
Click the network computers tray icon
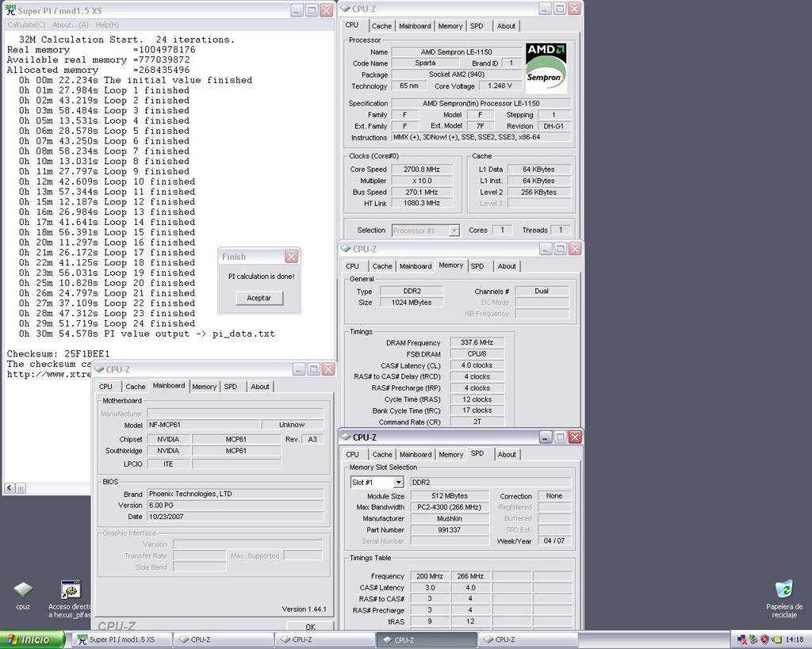(741, 639)
